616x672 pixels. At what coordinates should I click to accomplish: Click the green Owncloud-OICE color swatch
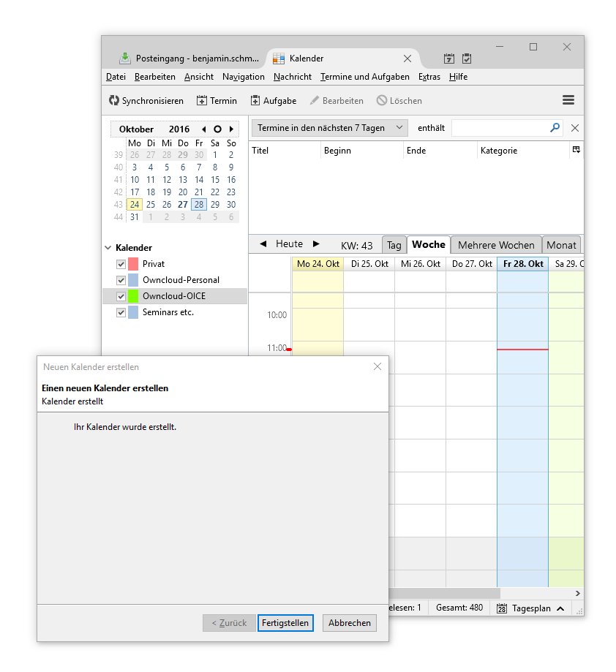coord(133,296)
